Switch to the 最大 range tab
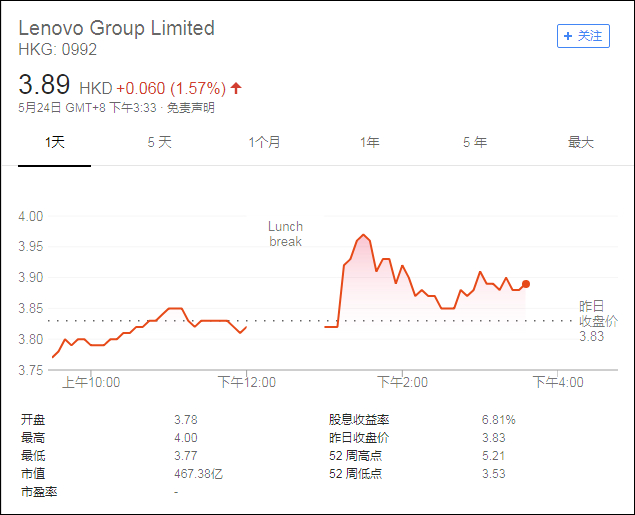 point(580,142)
